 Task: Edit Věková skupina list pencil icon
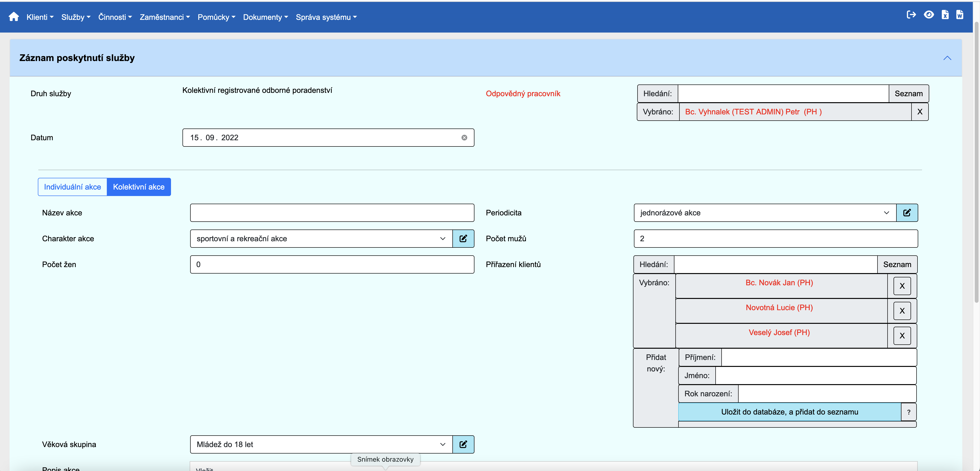[x=463, y=444]
